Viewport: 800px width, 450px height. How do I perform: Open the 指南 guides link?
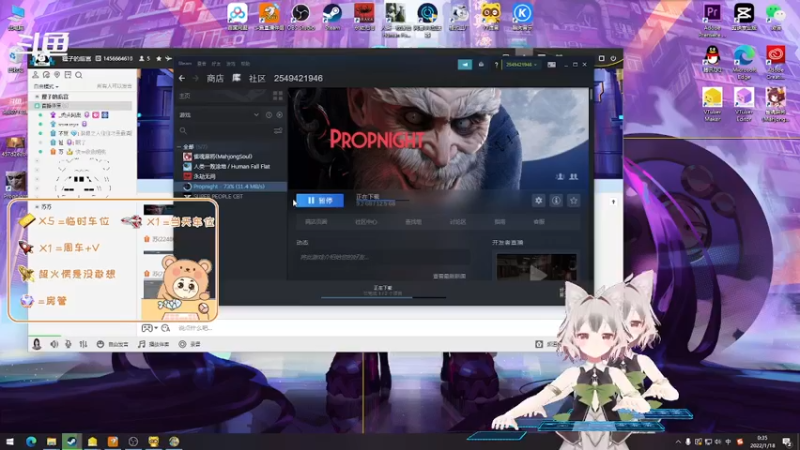pos(499,222)
